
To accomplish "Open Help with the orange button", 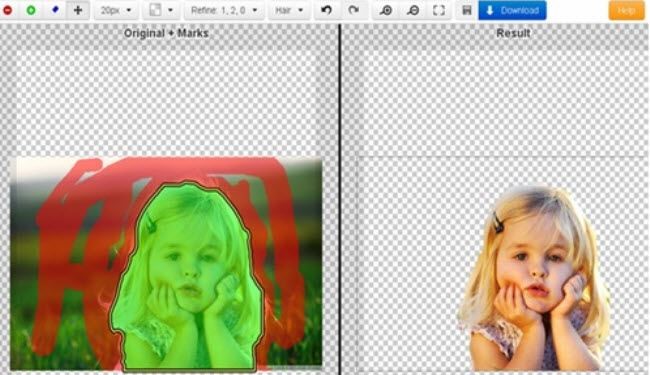I will coord(626,10).
